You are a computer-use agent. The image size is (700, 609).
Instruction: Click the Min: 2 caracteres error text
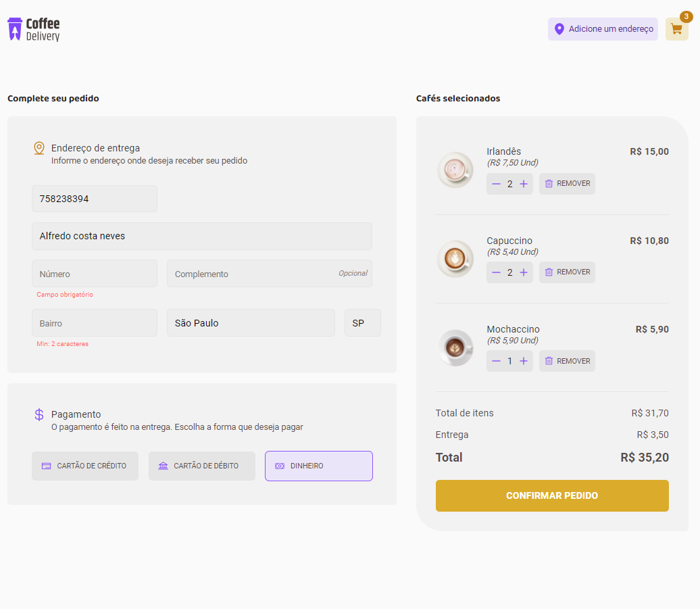point(62,344)
